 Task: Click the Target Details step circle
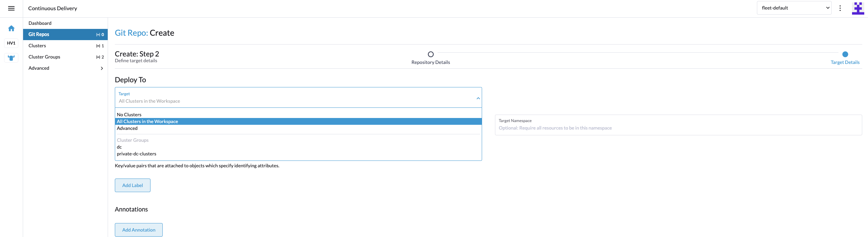[845, 54]
